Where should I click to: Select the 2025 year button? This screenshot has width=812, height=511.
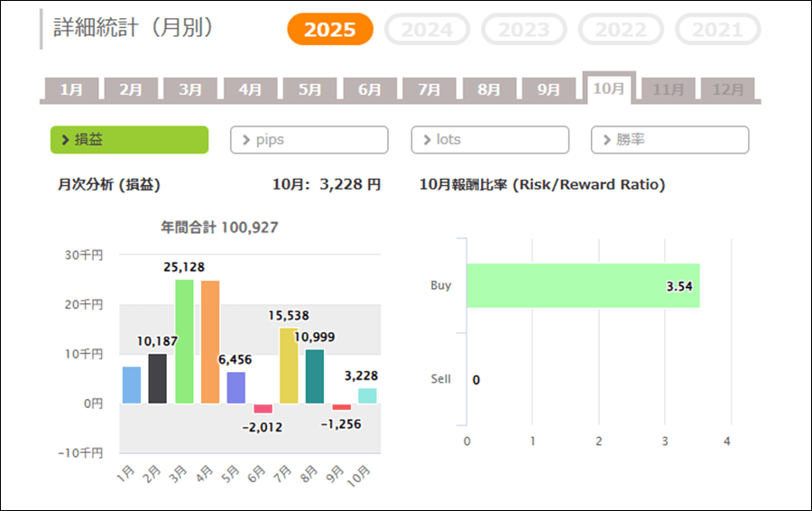click(329, 30)
